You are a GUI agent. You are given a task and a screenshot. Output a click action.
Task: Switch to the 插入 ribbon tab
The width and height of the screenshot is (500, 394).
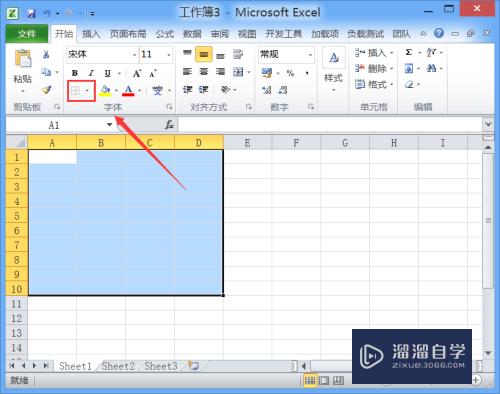coord(91,34)
